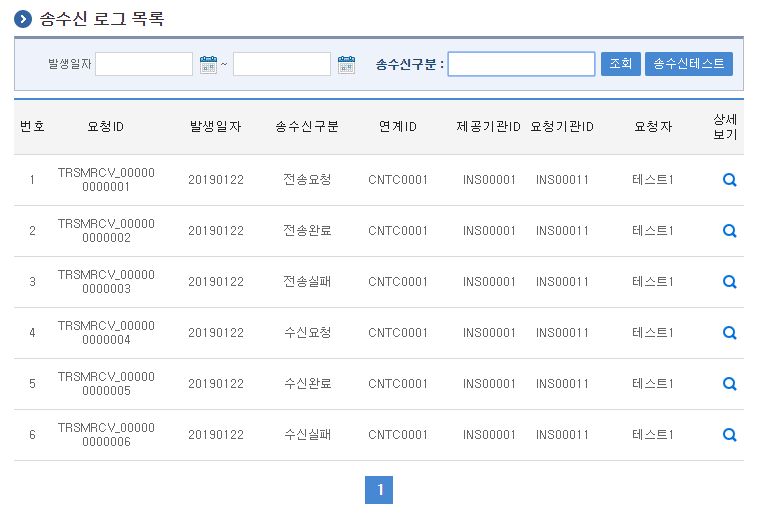
Task: View details for row 1 전송요청
Action: (x=729, y=180)
